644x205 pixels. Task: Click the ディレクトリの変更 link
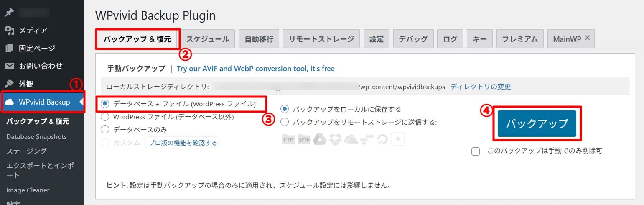[481, 87]
